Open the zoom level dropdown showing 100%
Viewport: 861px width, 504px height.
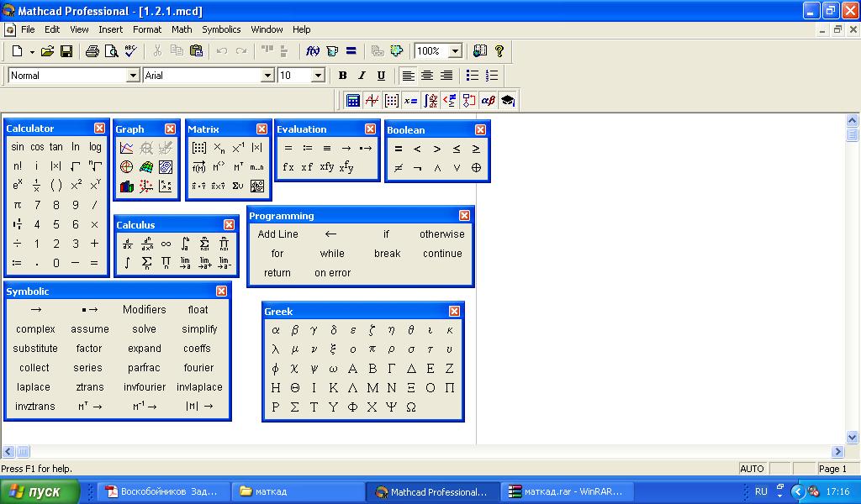(455, 50)
